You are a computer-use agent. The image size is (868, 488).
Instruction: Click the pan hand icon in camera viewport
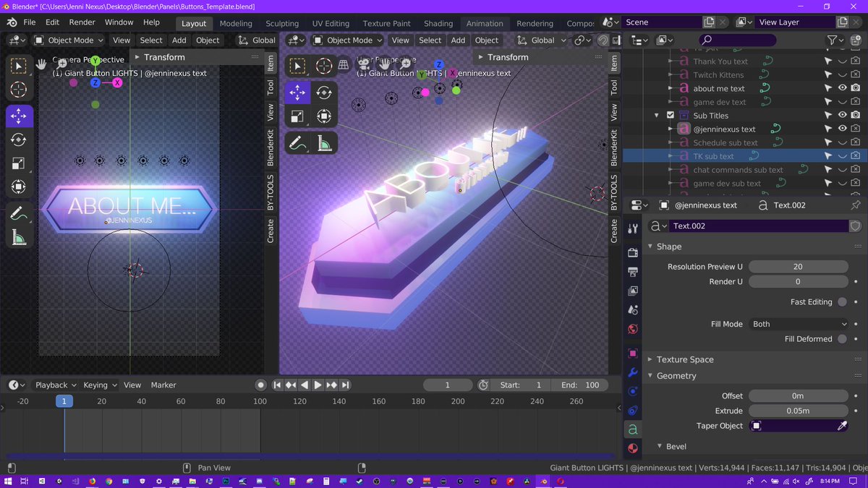pyautogui.click(x=42, y=63)
